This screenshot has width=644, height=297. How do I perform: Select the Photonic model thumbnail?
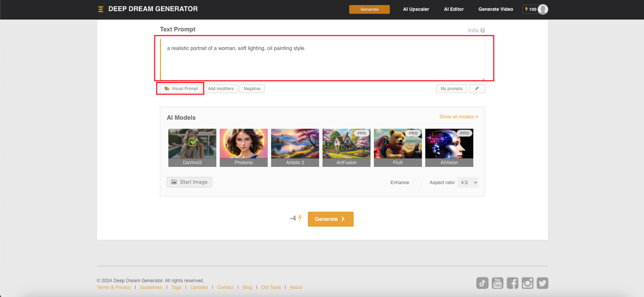coord(244,148)
